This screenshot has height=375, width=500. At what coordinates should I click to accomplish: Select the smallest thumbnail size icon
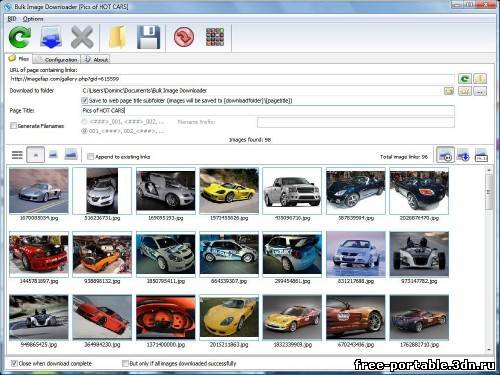36,155
